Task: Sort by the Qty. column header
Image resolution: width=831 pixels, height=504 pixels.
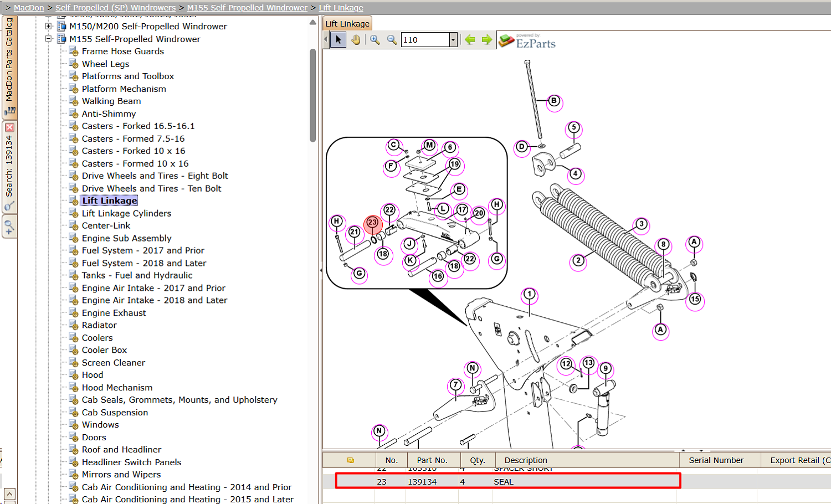Action: (478, 460)
